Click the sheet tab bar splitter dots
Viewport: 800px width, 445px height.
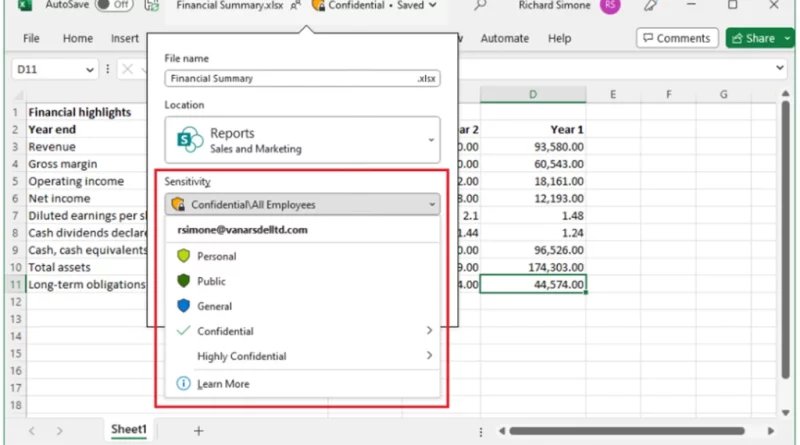[481, 432]
